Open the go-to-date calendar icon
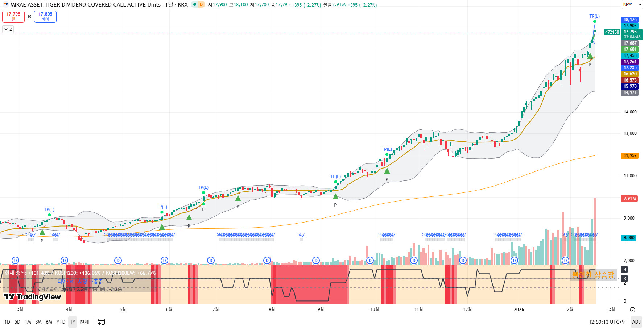This screenshot has height=328, width=644. (x=102, y=322)
